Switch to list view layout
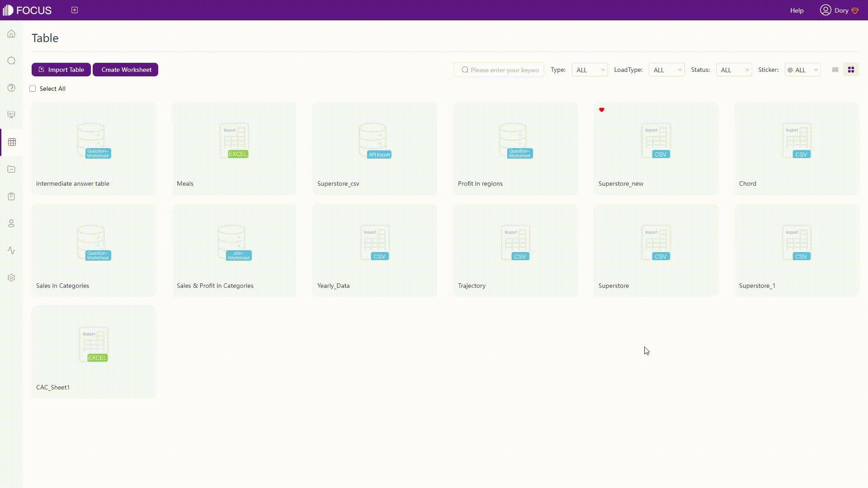Viewport: 868px width, 488px height. click(x=835, y=70)
